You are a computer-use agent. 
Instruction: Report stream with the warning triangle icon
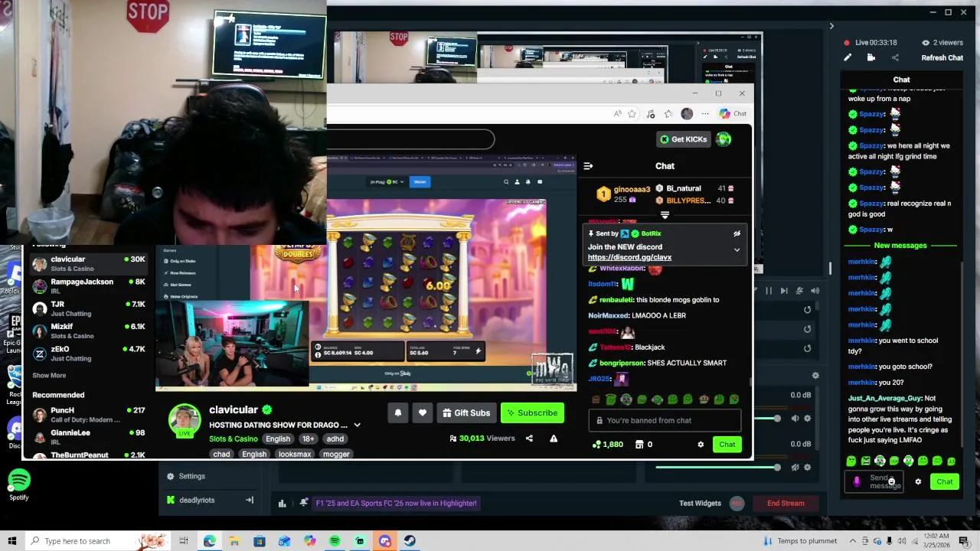point(554,439)
